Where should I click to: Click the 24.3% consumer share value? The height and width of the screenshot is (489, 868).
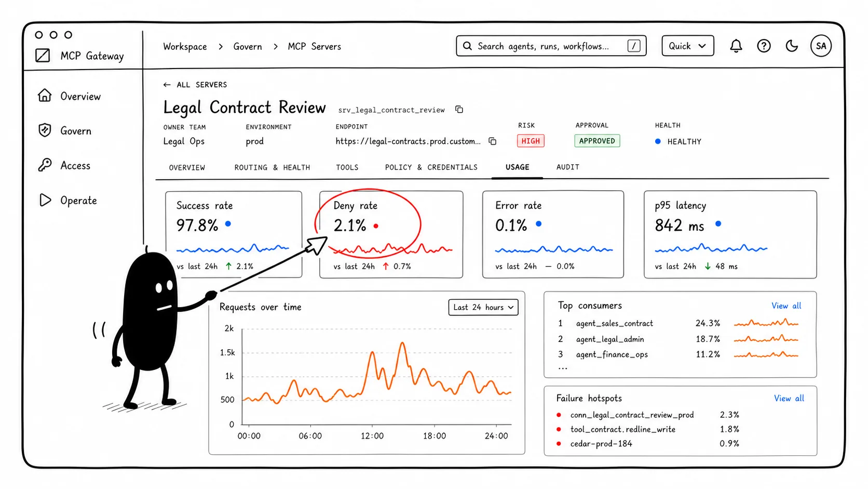pos(708,323)
